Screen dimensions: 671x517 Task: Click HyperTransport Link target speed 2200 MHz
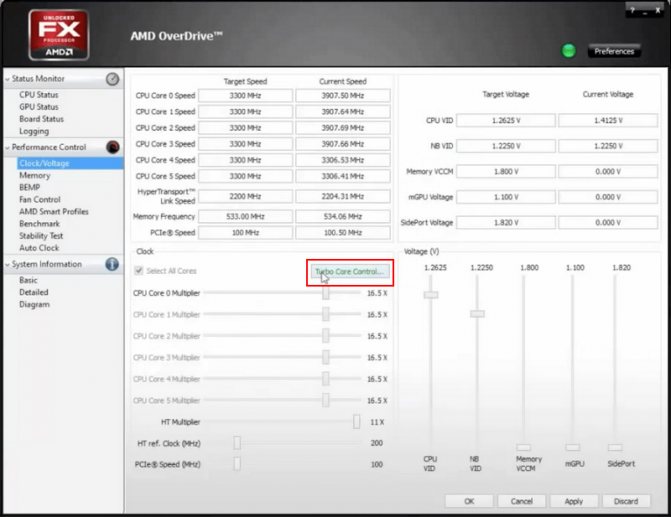pos(245,196)
